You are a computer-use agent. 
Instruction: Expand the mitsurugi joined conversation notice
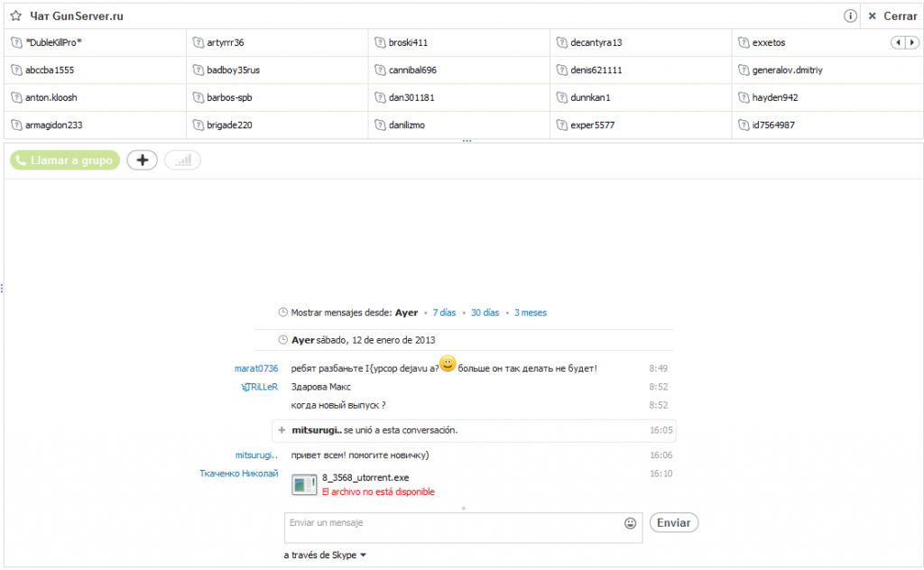(282, 430)
